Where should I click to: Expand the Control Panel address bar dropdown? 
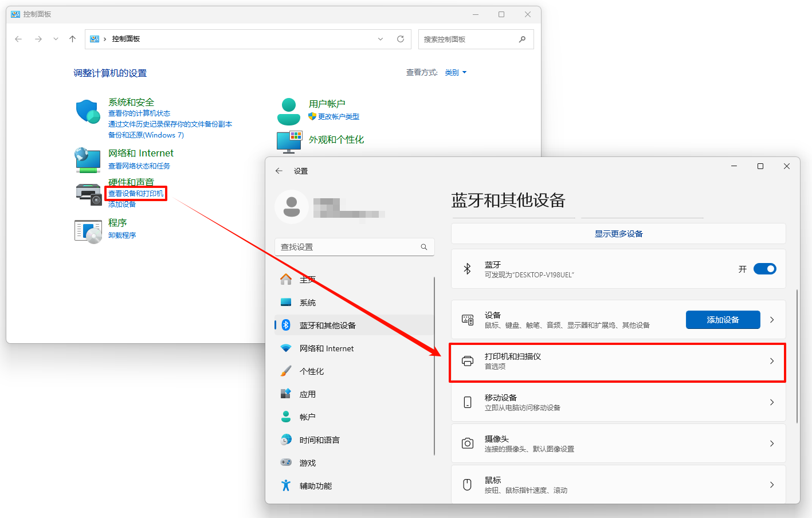click(x=380, y=39)
